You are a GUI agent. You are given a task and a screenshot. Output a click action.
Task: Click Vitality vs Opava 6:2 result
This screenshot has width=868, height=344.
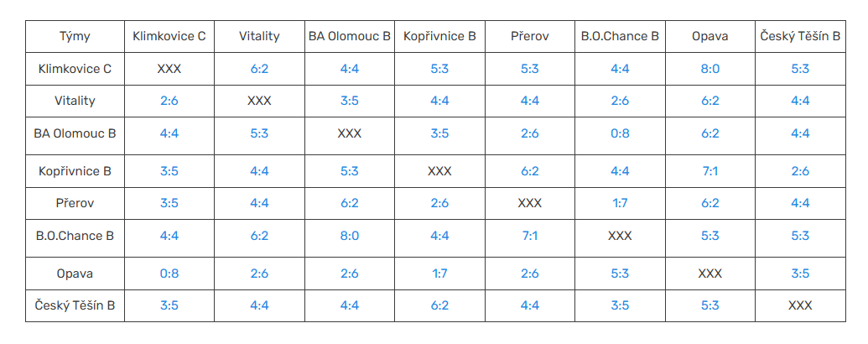[709, 101]
